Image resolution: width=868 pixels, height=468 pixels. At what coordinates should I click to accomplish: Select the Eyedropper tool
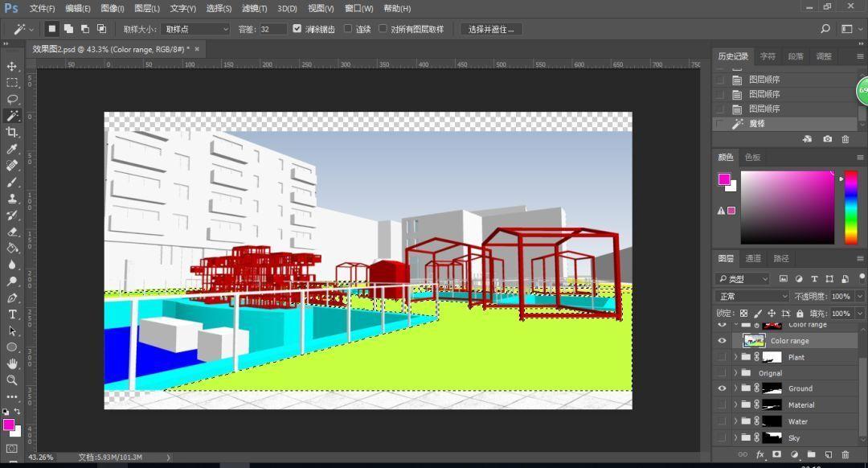(12, 149)
